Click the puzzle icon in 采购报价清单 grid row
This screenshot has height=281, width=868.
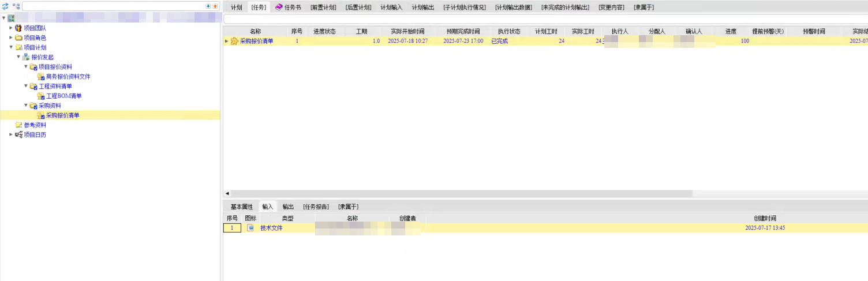[x=234, y=41]
